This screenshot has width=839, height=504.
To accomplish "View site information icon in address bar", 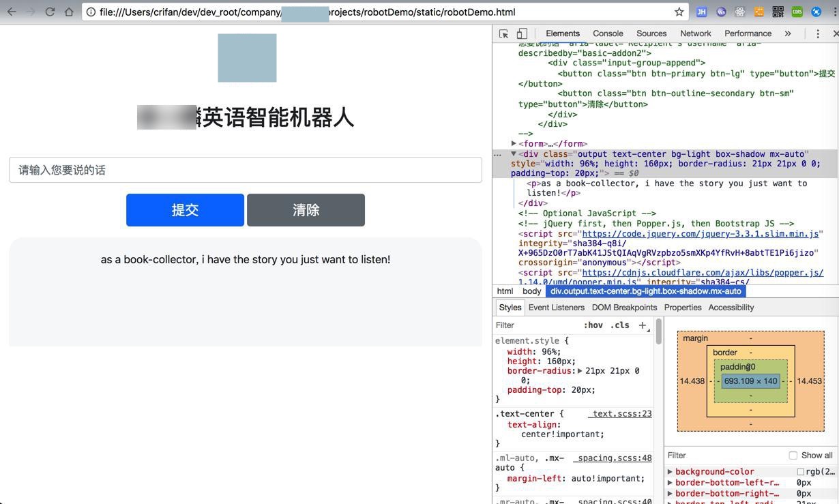I will pyautogui.click(x=91, y=12).
